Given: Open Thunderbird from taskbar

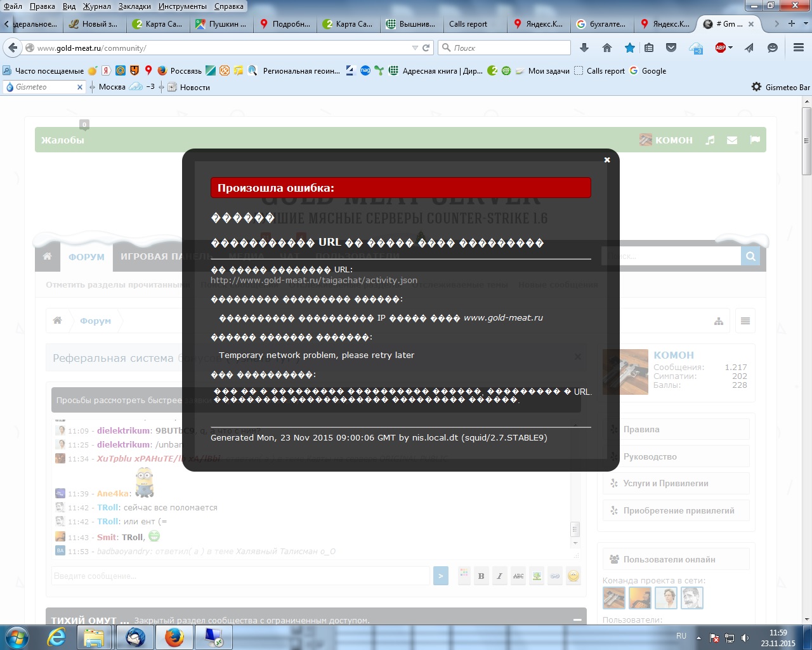Looking at the screenshot, I should 134,637.
